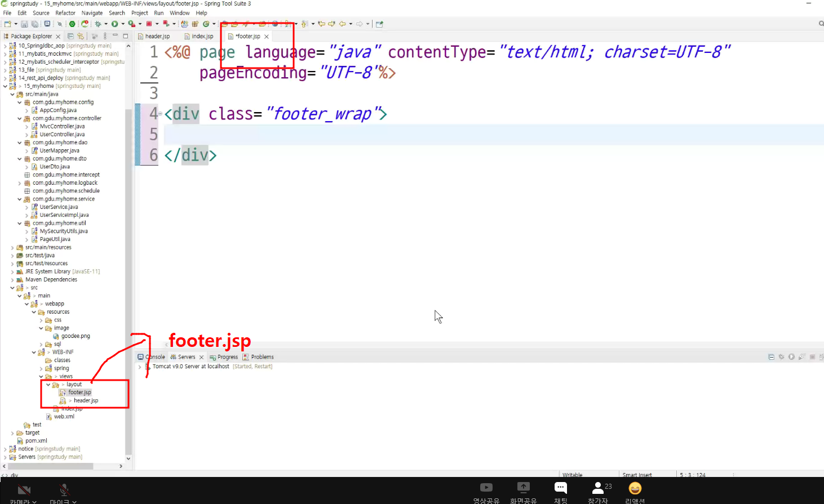Switch to the Console tab
The image size is (824, 504).
(x=151, y=357)
